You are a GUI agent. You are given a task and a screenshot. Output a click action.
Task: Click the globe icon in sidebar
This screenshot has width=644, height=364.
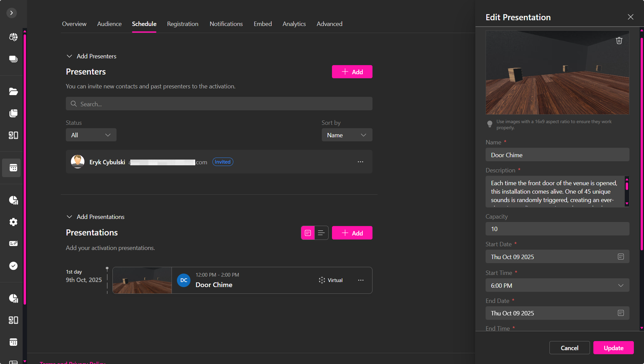(13, 37)
